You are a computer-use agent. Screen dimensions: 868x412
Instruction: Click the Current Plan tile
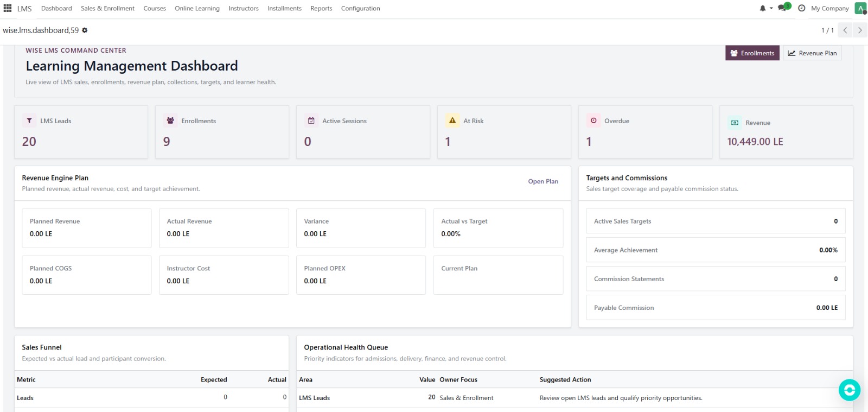[498, 275]
